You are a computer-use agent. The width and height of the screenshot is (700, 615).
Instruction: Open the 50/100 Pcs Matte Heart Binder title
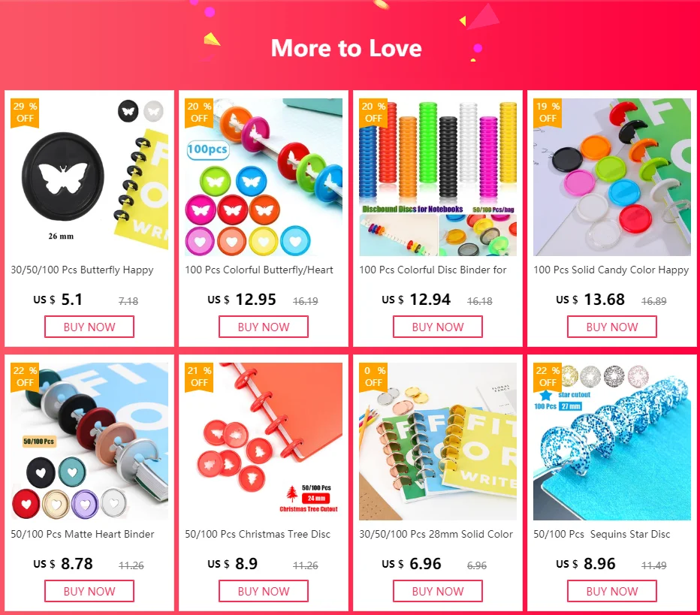(83, 534)
